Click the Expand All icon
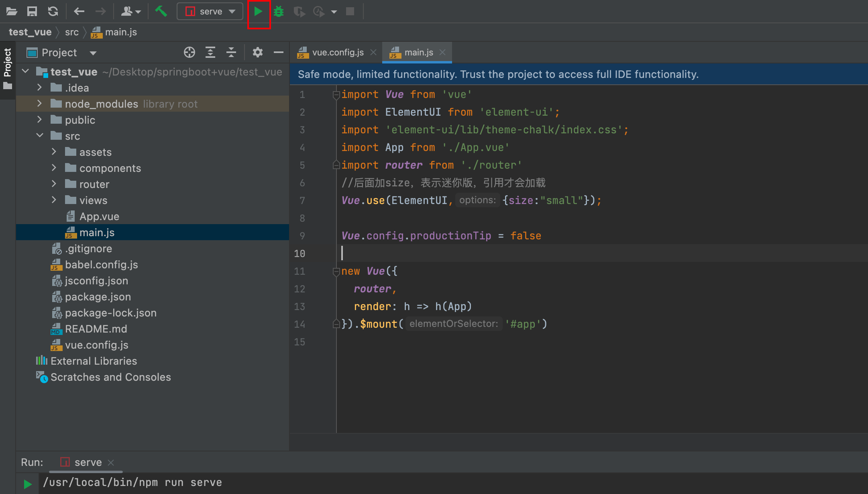Viewport: 868px width, 494px height. click(210, 52)
